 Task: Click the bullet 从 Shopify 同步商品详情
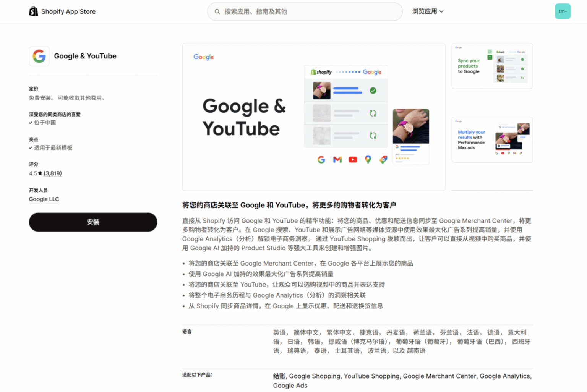coord(286,306)
